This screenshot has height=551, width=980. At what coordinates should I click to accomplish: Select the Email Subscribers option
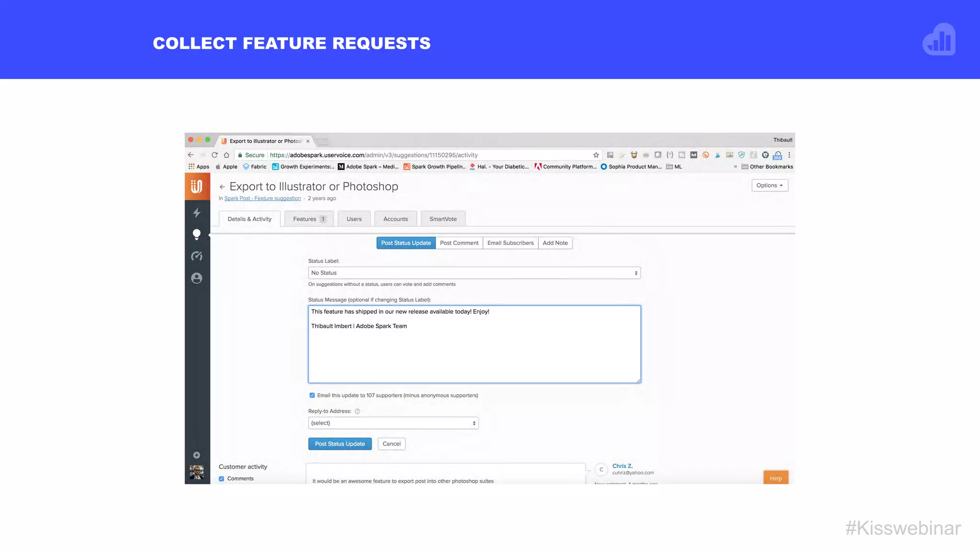tap(511, 243)
